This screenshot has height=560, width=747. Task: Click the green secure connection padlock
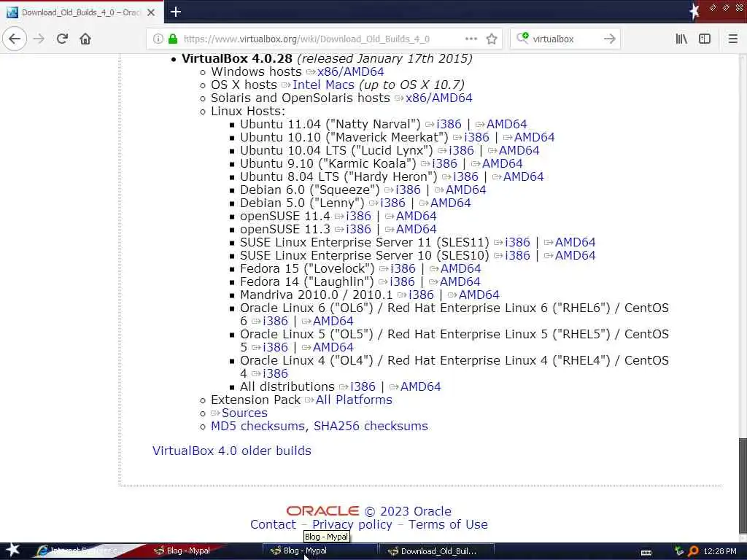pyautogui.click(x=173, y=39)
